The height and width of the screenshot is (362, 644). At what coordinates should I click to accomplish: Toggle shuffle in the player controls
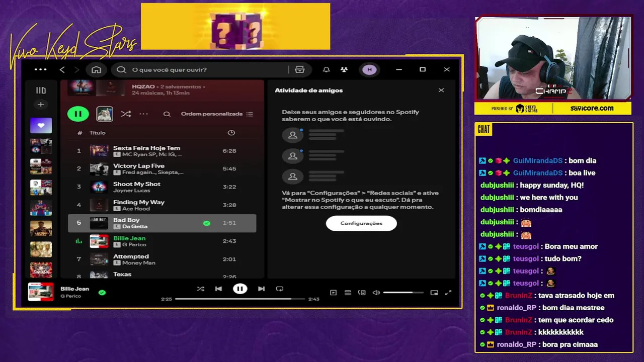point(200,289)
